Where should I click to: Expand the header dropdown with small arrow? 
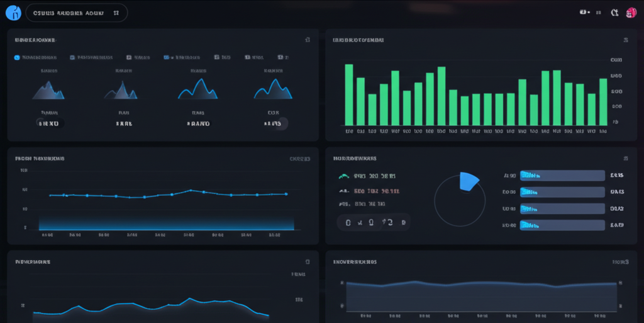pyautogui.click(x=585, y=13)
